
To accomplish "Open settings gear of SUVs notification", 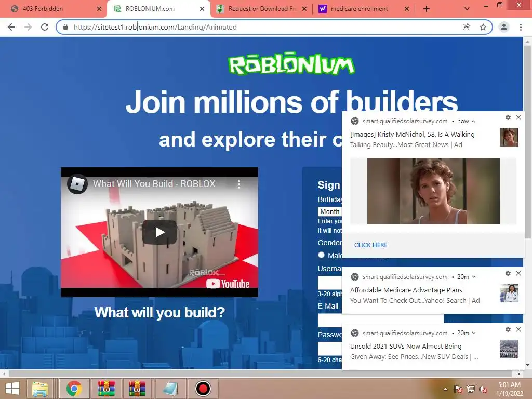I will coord(508,329).
